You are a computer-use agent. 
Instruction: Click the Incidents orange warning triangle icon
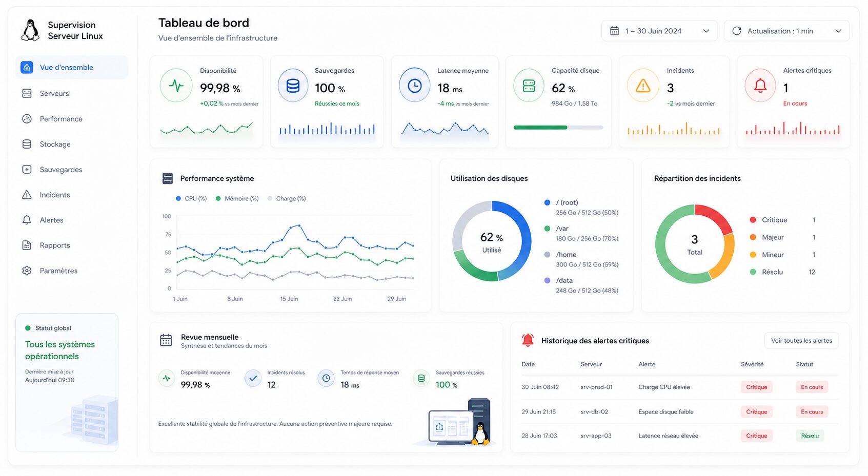coord(643,86)
